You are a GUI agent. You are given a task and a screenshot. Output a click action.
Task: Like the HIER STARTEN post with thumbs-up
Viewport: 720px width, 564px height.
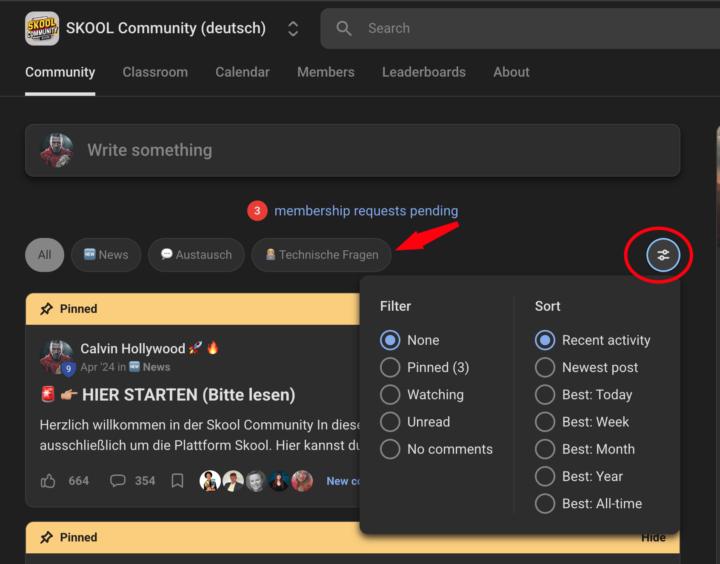[x=48, y=481]
